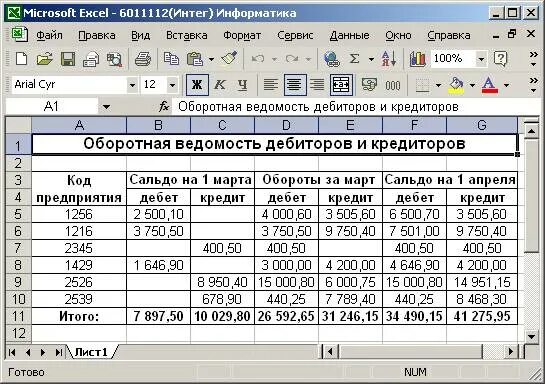Click the Sort Ascending icon
The width and height of the screenshot is (545, 384).
click(389, 59)
